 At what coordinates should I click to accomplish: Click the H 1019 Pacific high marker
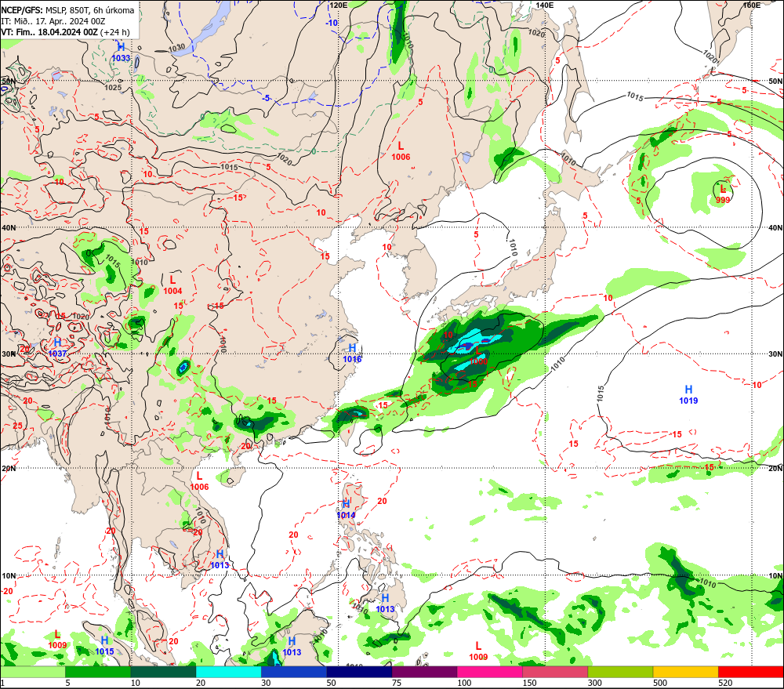688,394
